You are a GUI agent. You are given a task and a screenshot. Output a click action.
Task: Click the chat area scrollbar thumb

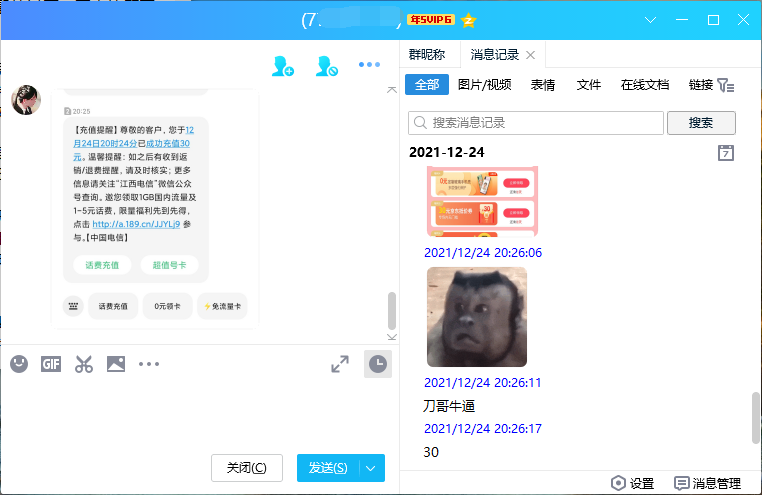click(392, 311)
